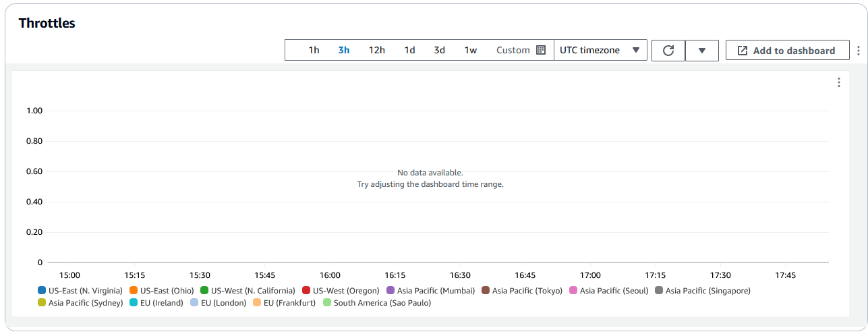This screenshot has height=336, width=868.
Task: Select the 1h time range
Action: tap(314, 50)
